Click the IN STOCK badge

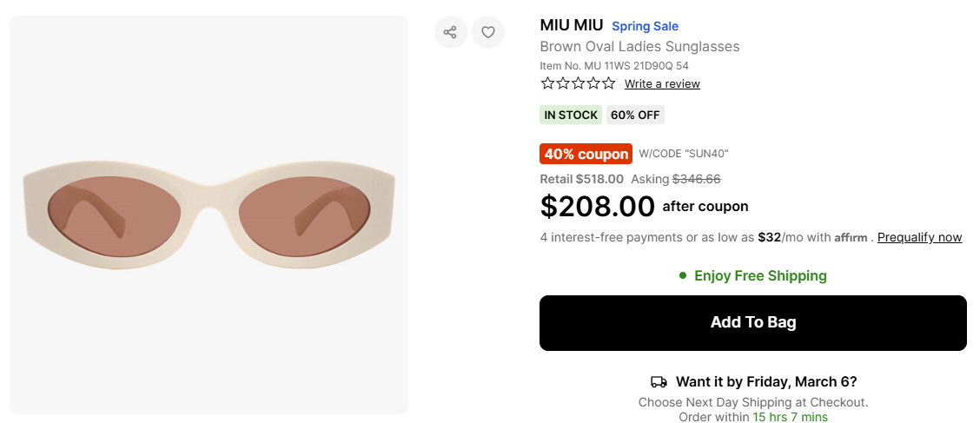pos(570,115)
